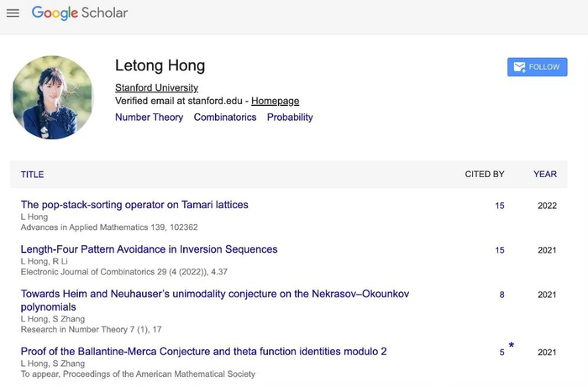The width and height of the screenshot is (588, 387).
Task: Click the asterisk beside the 5 citation count
Action: [511, 346]
